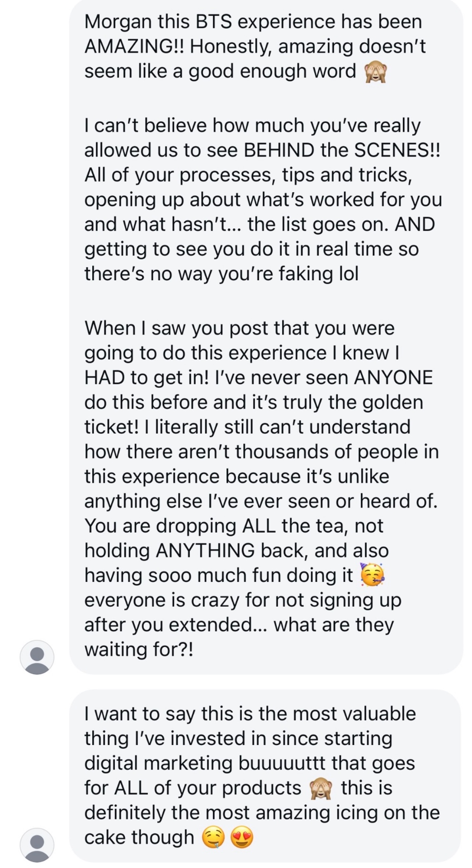Select the bubble starting 'I want to say this'
Image resolution: width=472 pixels, height=868 pixels.
tap(266, 776)
